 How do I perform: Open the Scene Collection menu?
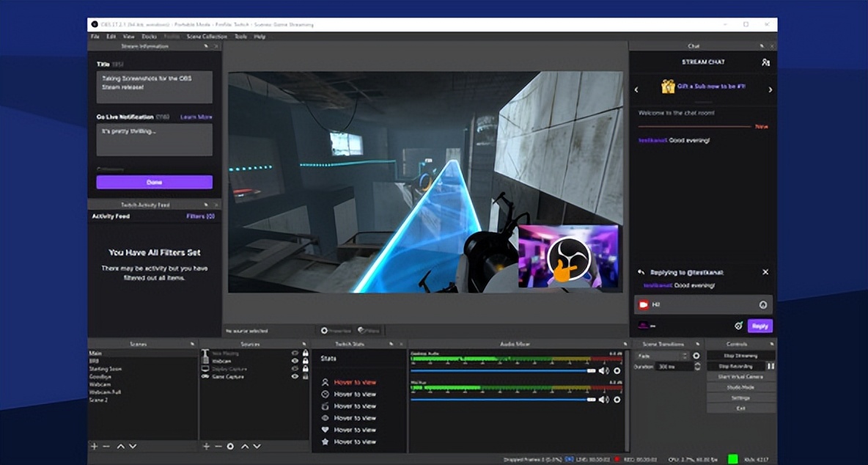coord(207,36)
